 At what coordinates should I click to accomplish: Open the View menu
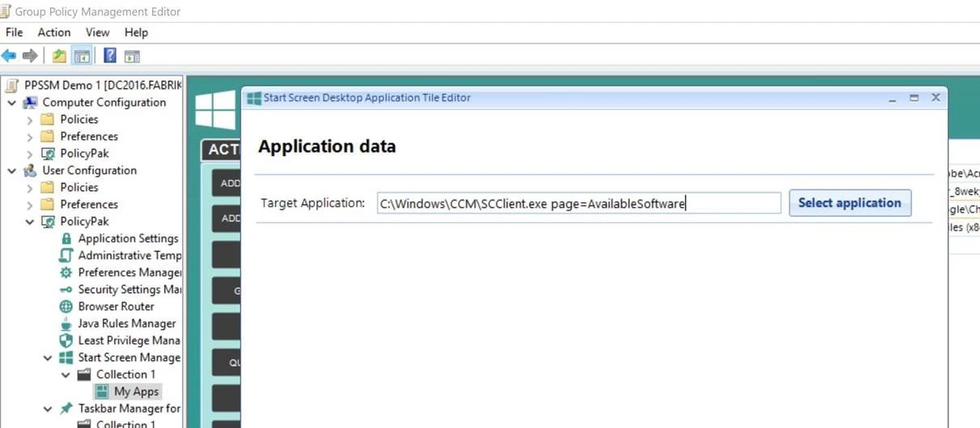pyautogui.click(x=97, y=32)
